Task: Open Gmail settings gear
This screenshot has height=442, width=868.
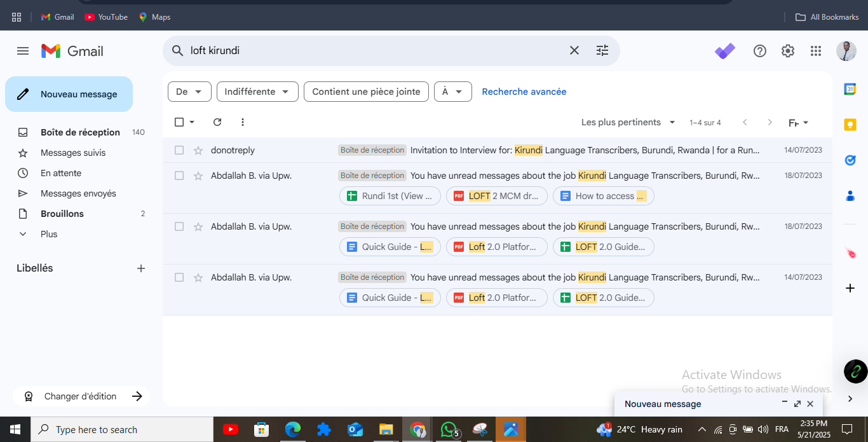Action: (x=788, y=51)
